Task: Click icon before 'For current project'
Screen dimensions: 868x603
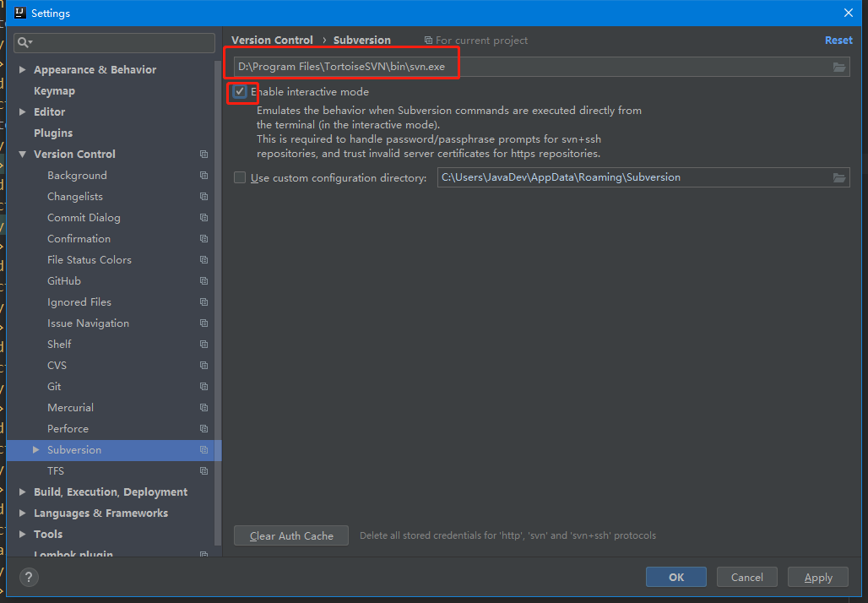Action: pos(428,41)
